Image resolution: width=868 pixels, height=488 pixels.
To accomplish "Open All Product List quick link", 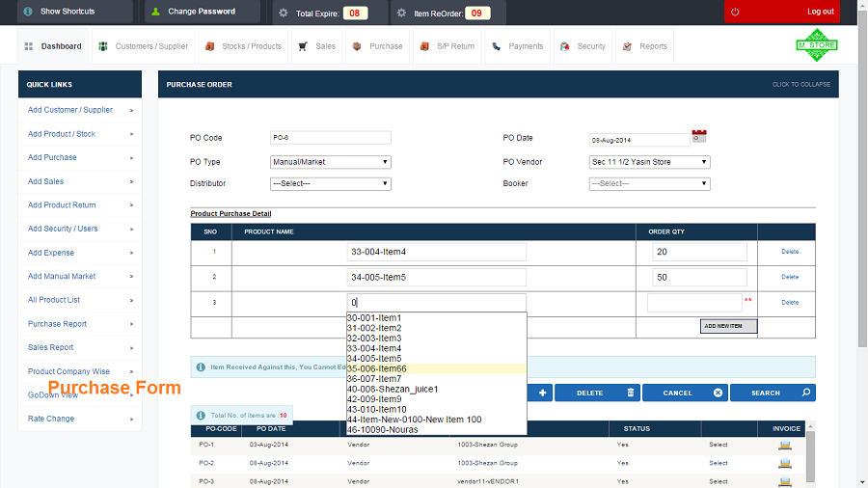I will pos(54,300).
